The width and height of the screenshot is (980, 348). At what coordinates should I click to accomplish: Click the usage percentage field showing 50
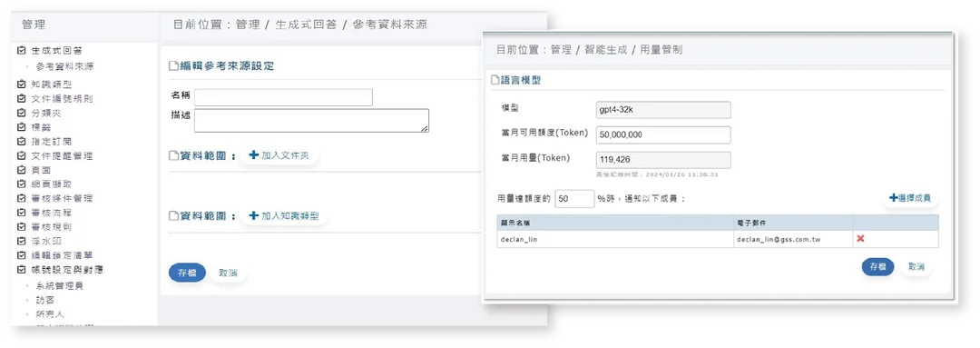click(x=573, y=198)
